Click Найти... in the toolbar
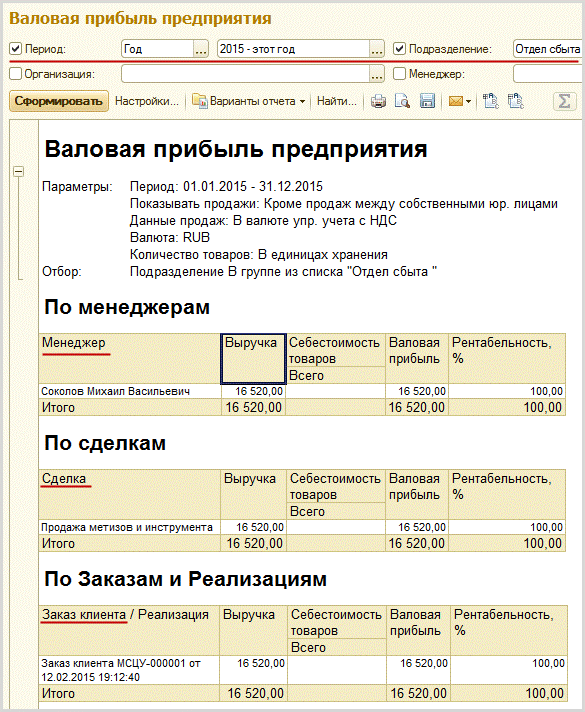Screen dimensions: 585x712 (337, 101)
